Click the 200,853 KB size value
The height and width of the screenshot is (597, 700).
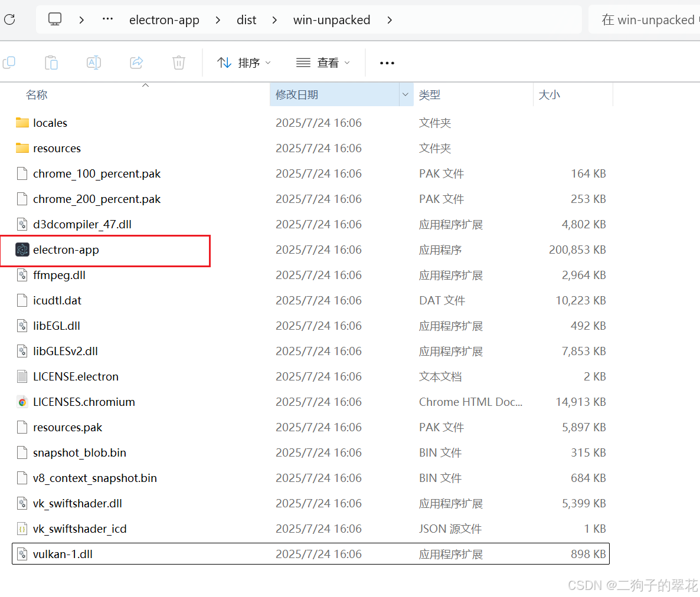[577, 250]
